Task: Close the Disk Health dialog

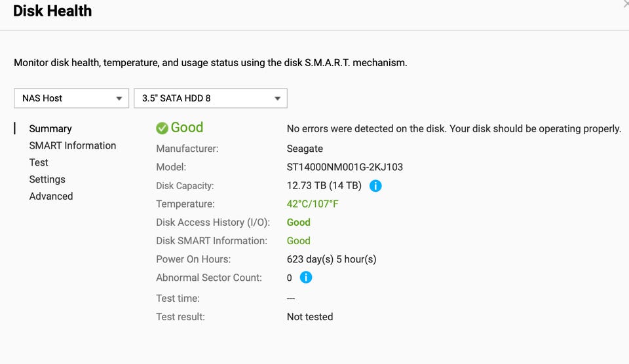Action: (626, 4)
